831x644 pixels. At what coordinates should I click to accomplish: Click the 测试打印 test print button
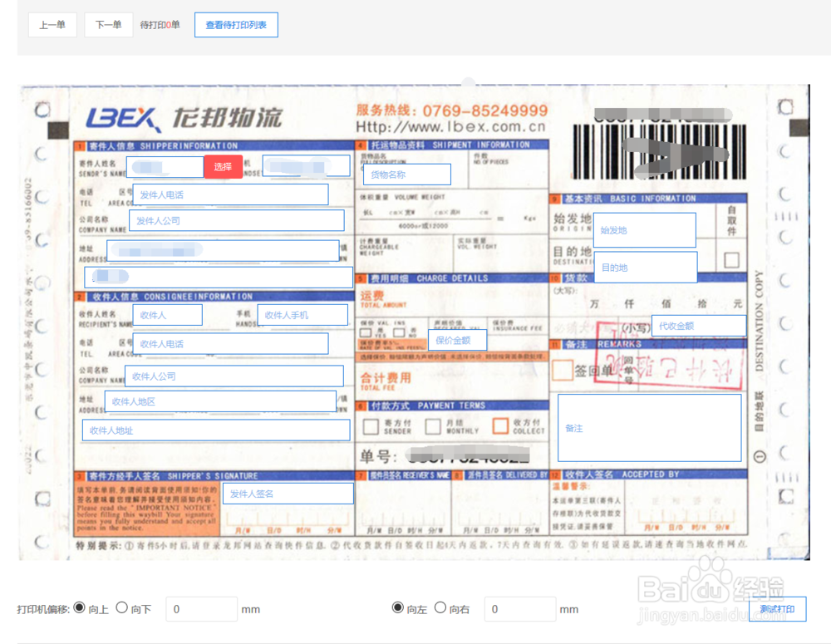pos(777,609)
